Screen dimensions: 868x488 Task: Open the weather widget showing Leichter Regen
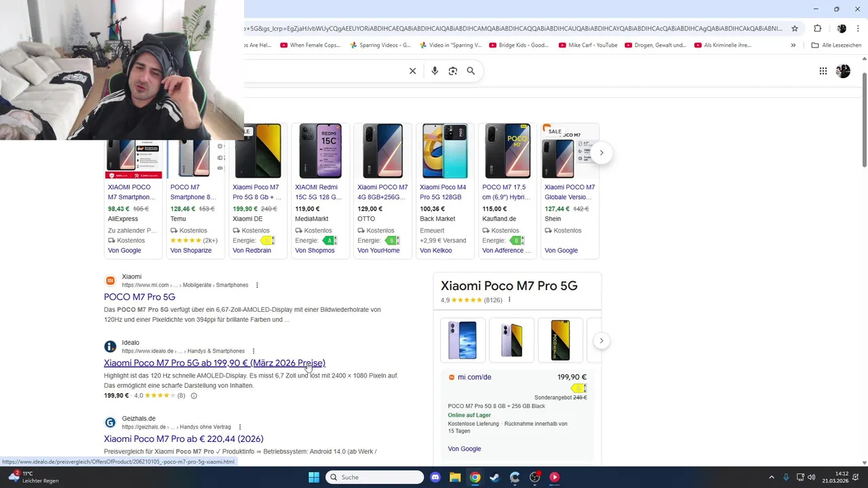(33, 477)
